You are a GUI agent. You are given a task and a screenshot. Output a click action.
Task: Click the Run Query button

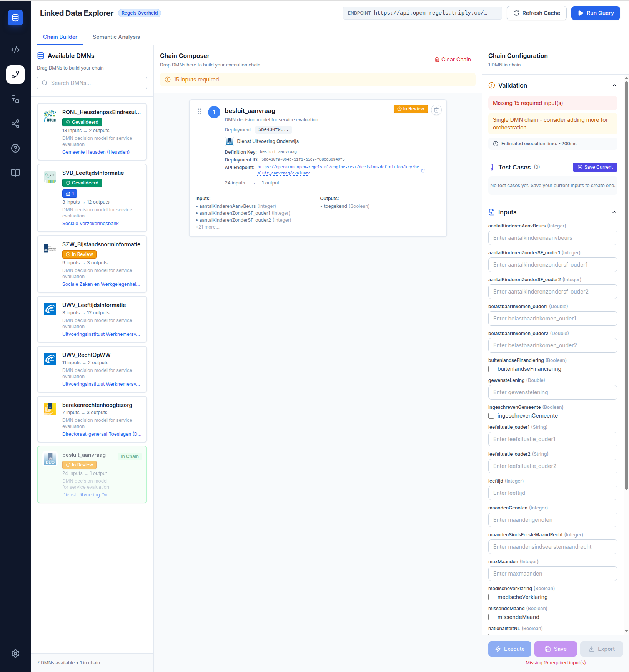(x=596, y=13)
